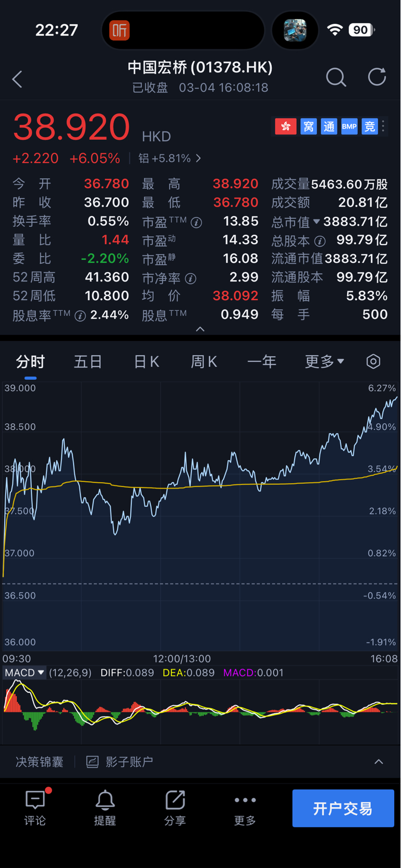Open chart settings hexagon icon
This screenshot has width=401, height=868.
coord(373,361)
